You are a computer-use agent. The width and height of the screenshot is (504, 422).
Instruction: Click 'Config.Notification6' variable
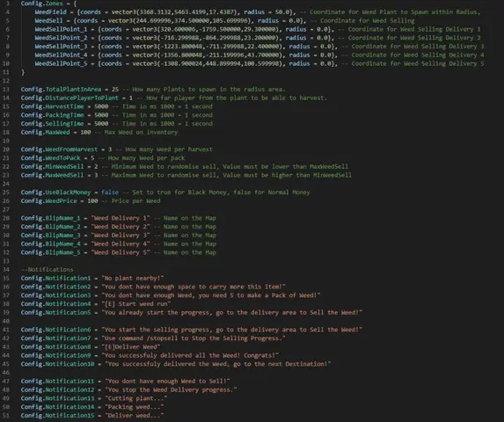coord(56,330)
